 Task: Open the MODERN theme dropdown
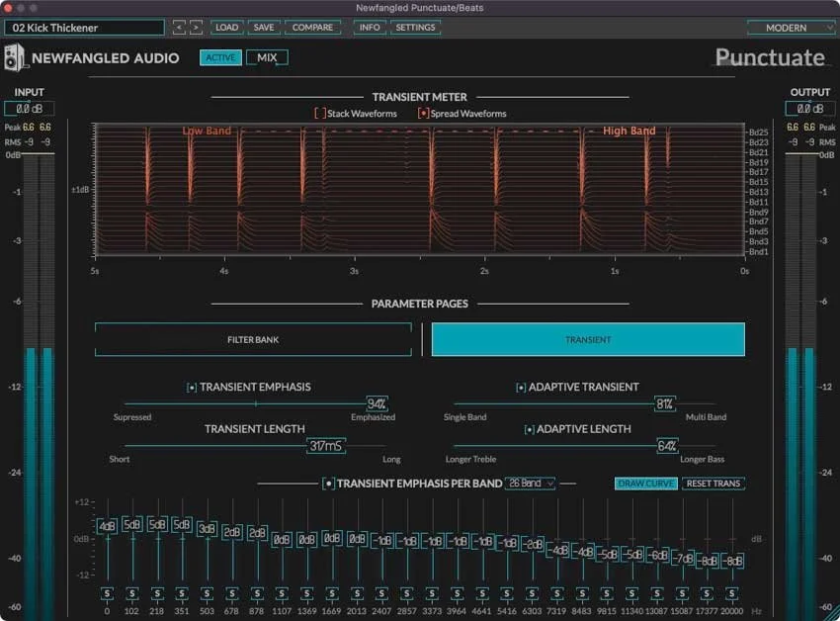(x=792, y=28)
